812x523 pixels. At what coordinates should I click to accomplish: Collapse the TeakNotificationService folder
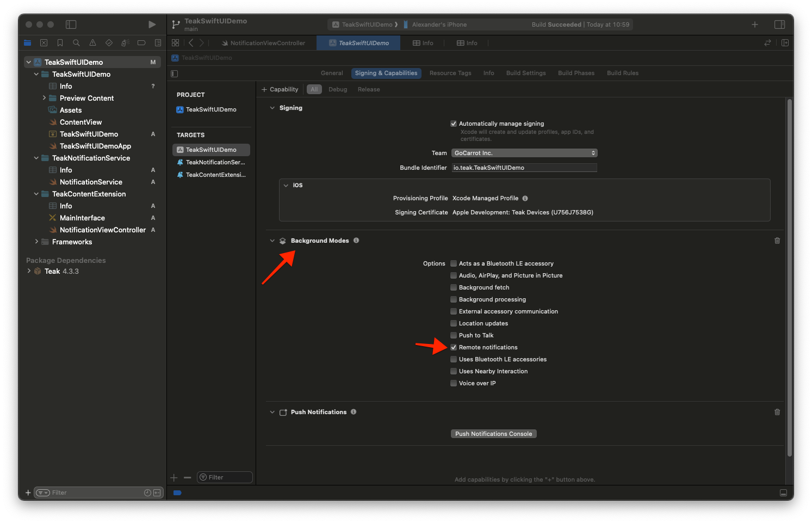tap(36, 158)
